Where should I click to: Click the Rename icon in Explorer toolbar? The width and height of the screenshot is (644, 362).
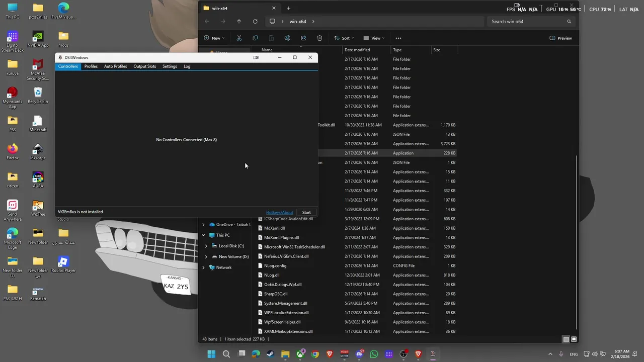click(x=287, y=38)
